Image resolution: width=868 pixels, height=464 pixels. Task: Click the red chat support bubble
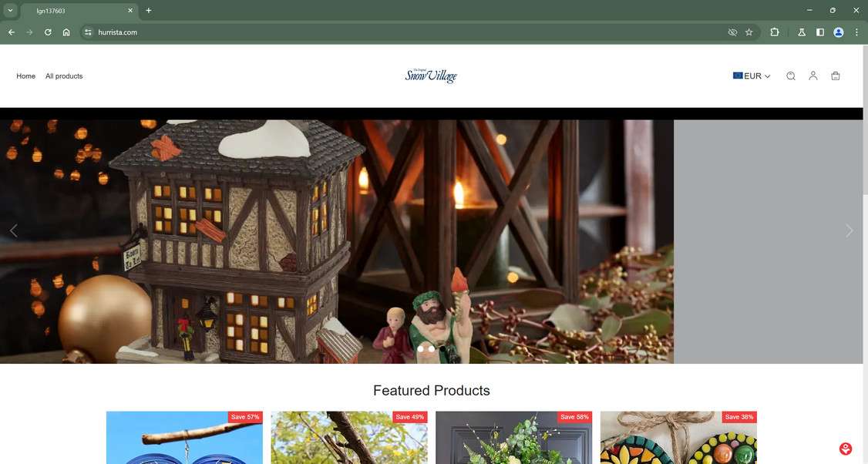(x=846, y=449)
